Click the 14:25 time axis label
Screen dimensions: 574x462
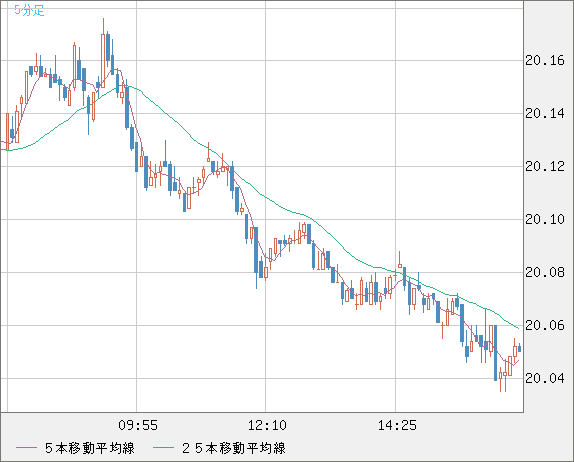(x=397, y=425)
